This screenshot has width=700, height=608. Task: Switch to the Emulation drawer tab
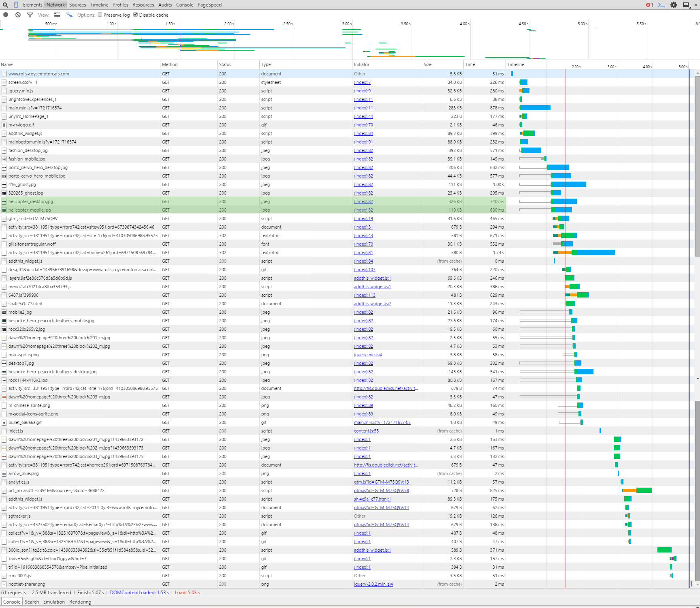click(x=54, y=602)
